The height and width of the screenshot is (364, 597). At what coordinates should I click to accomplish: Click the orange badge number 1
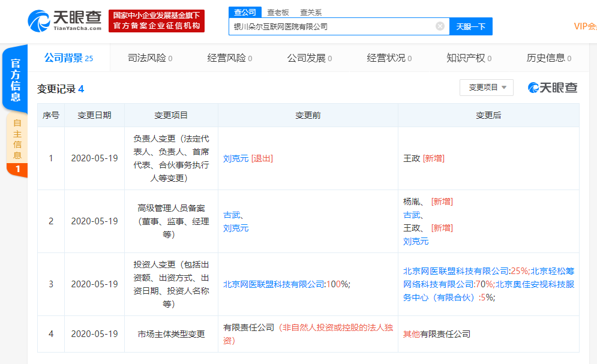click(x=17, y=170)
